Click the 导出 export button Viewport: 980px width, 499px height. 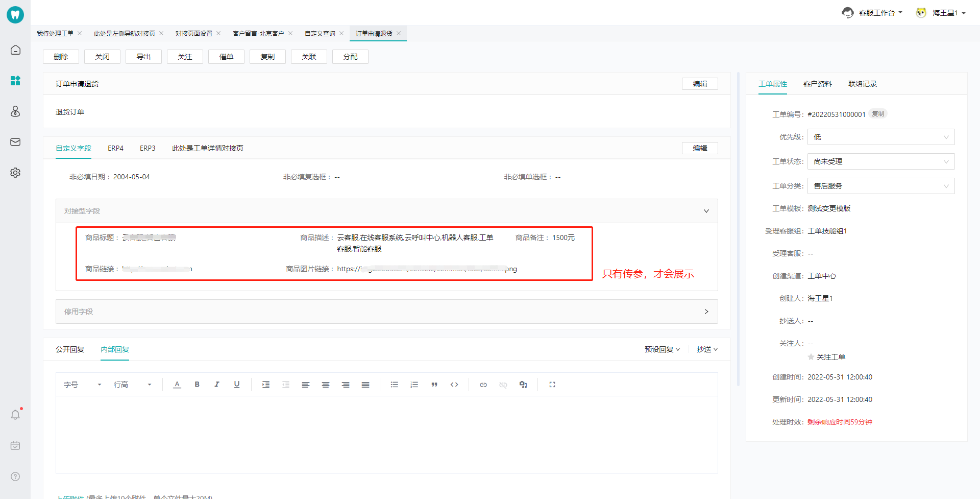point(143,57)
